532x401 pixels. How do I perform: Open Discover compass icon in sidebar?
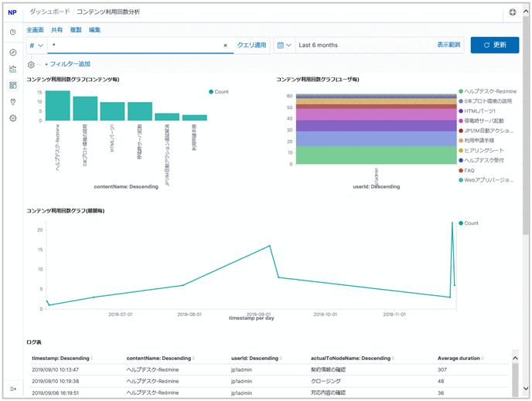(12, 53)
